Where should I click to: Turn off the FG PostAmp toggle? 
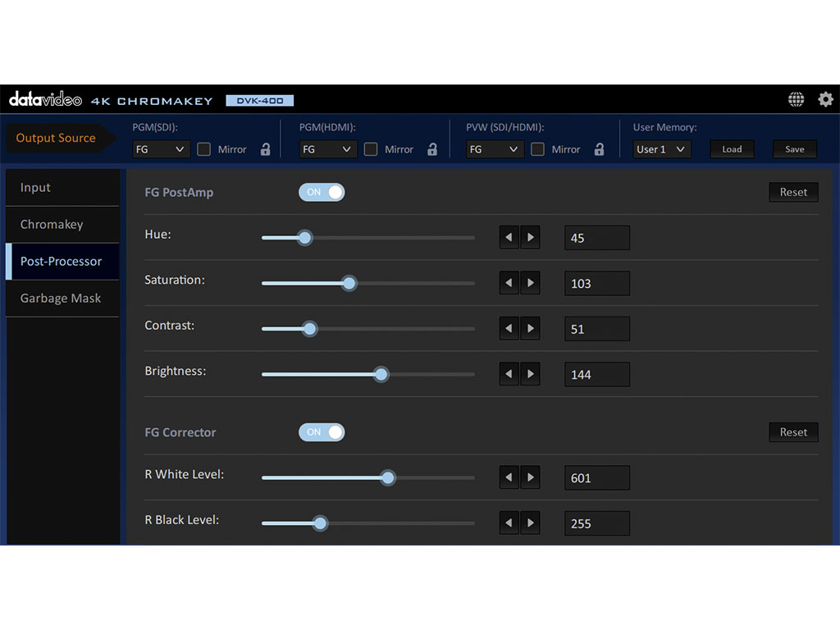(x=322, y=192)
